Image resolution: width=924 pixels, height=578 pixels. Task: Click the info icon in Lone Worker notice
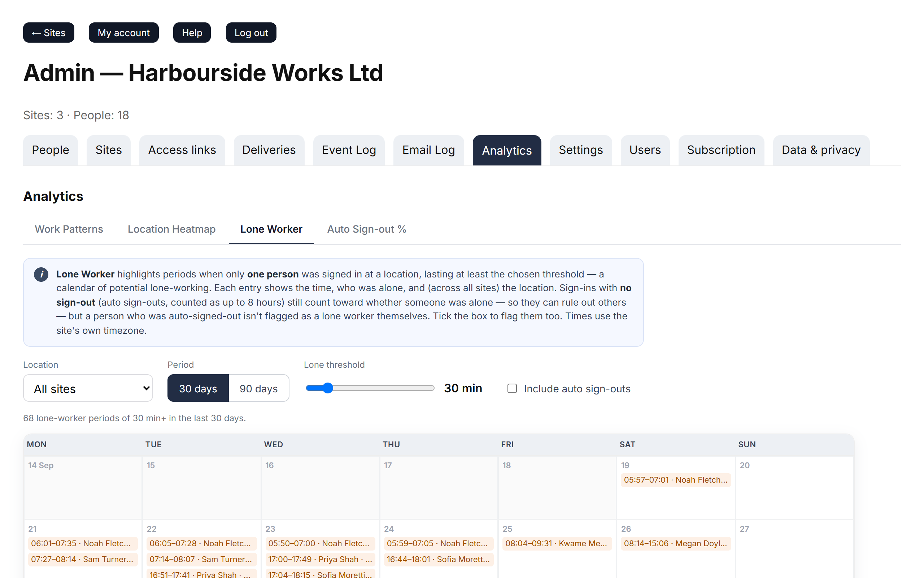tap(41, 274)
